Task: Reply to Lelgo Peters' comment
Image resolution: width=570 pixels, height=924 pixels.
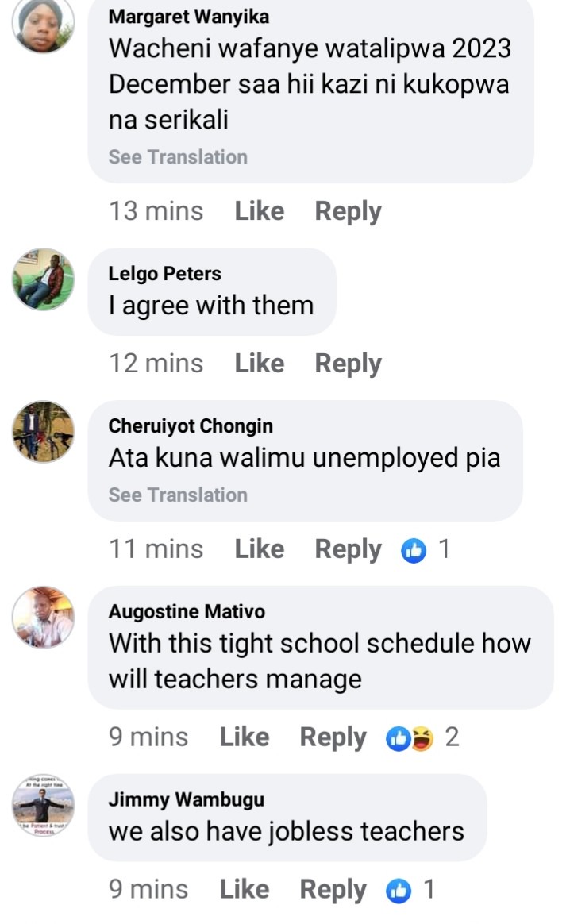Action: (349, 364)
